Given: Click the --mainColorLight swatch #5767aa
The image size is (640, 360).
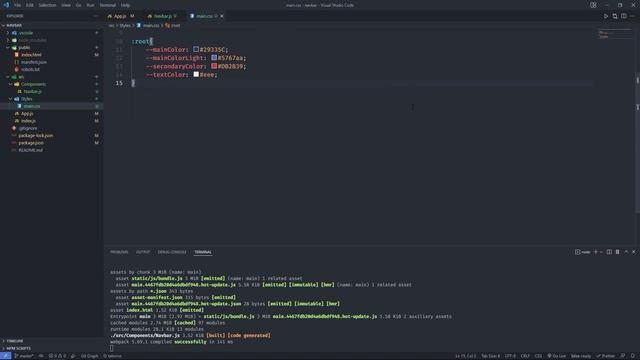Looking at the screenshot, I should click(214, 58).
